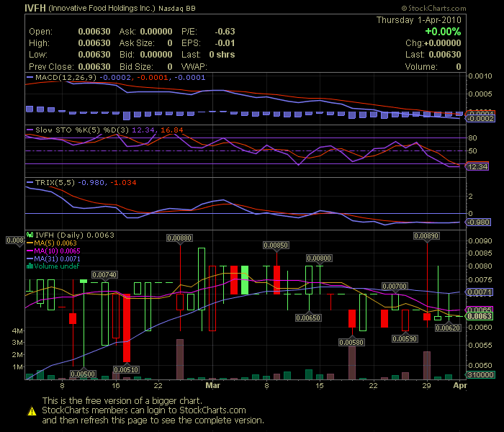
Task: Click the Volume: 0 entry in header
Action: pos(433,66)
